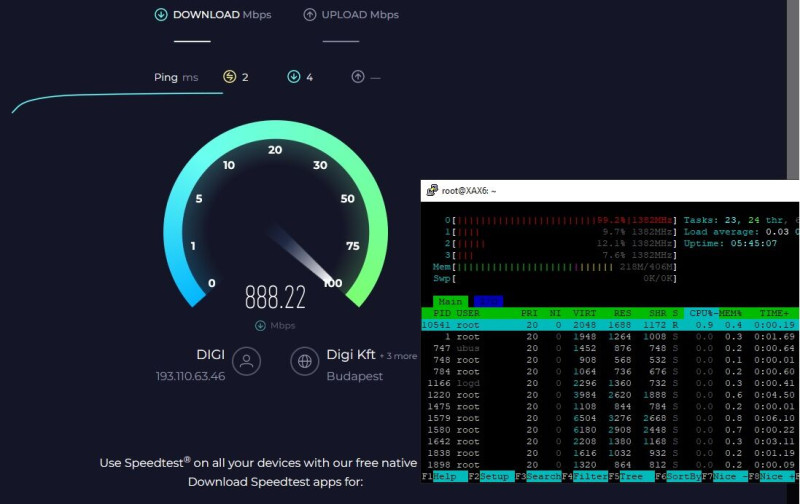Click the globe server icon near Digi Kft

[x=305, y=361]
